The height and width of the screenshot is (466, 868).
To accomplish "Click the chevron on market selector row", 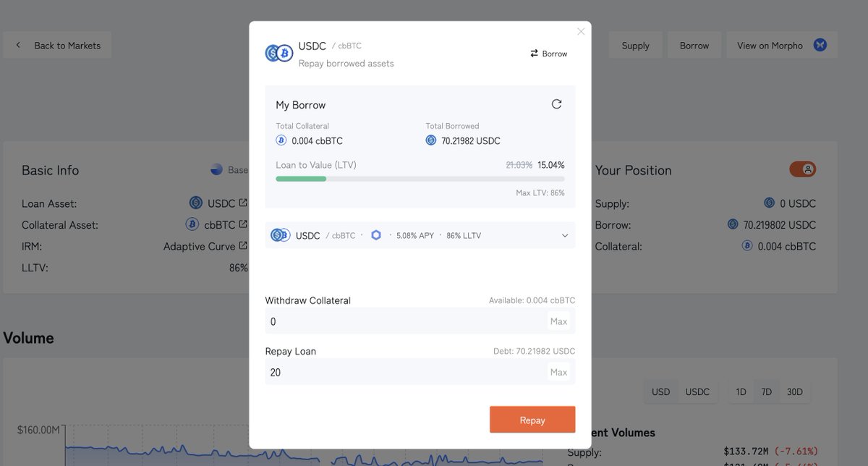I will pos(565,235).
